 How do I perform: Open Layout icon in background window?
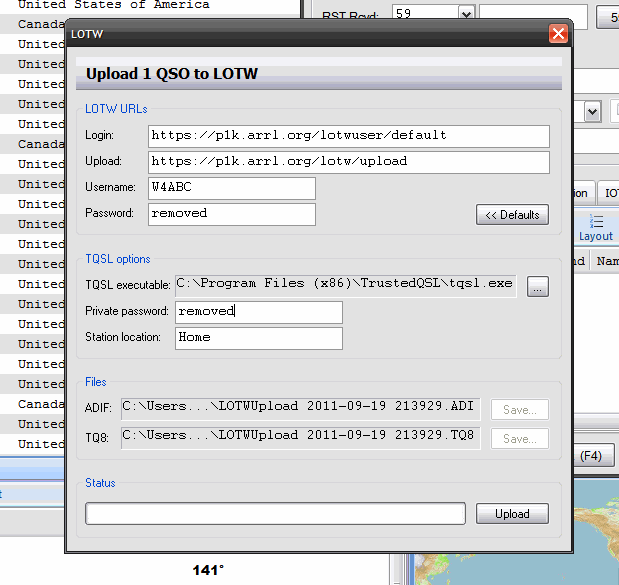[x=596, y=227]
